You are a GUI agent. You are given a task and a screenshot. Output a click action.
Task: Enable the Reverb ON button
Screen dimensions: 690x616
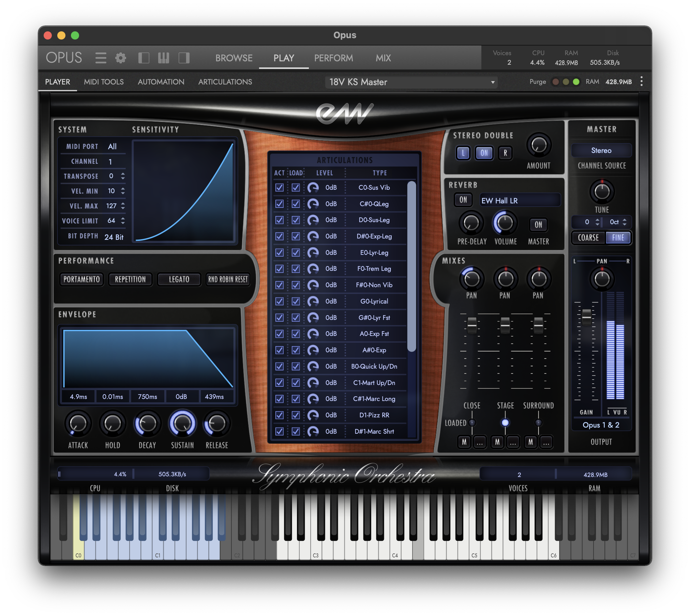tap(463, 200)
